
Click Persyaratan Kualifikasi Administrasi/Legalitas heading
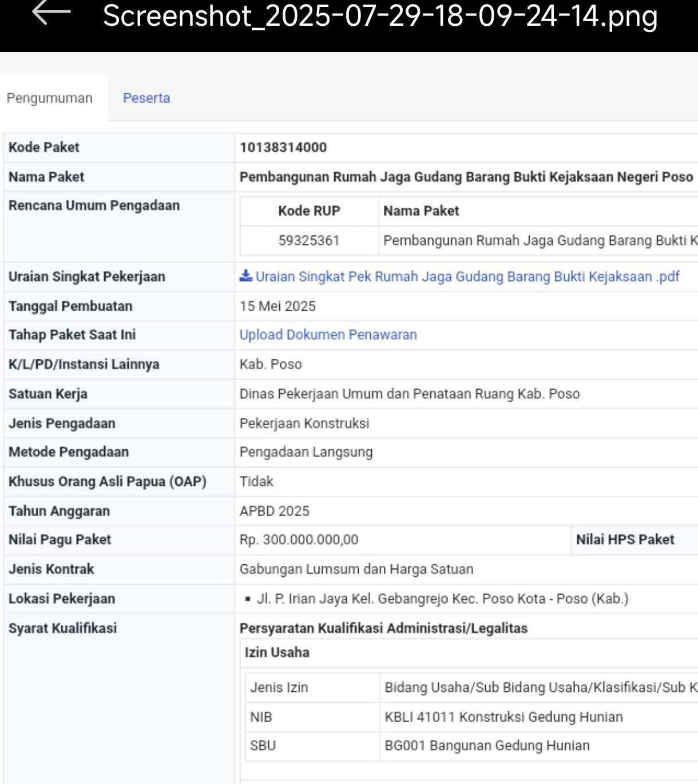[x=383, y=628]
